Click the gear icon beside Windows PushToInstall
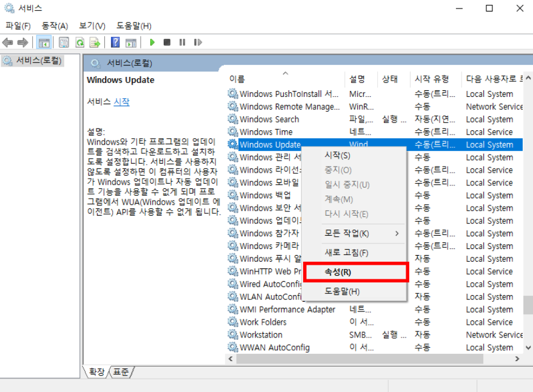The width and height of the screenshot is (533, 392). point(233,93)
